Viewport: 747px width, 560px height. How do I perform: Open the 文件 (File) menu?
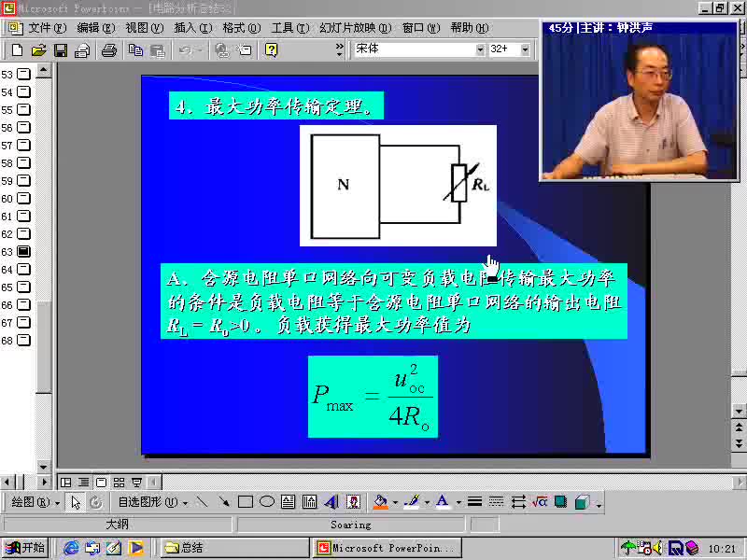tap(48, 28)
